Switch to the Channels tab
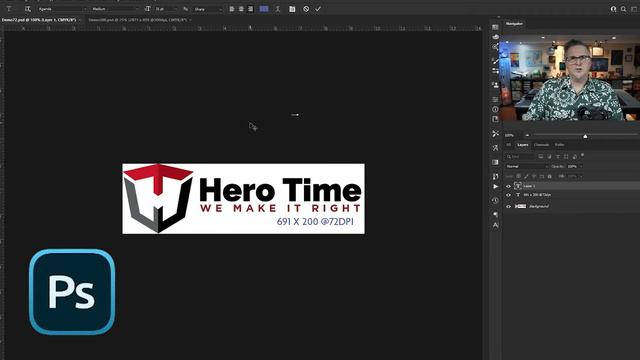The image size is (640, 360). point(541,145)
